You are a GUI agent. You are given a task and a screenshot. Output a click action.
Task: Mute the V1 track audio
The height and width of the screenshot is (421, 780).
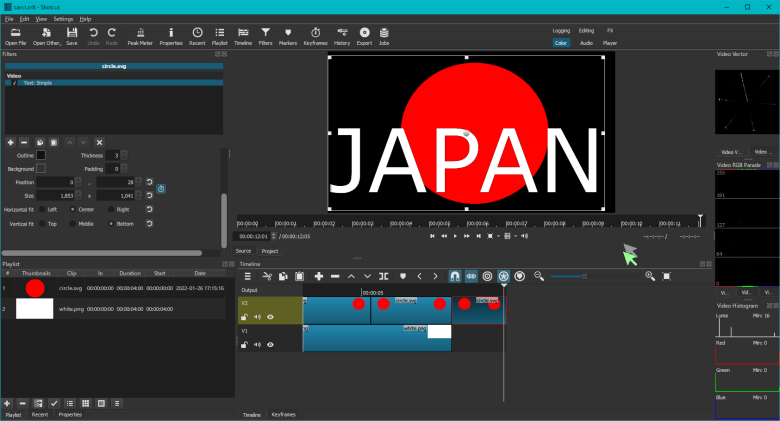[257, 344]
